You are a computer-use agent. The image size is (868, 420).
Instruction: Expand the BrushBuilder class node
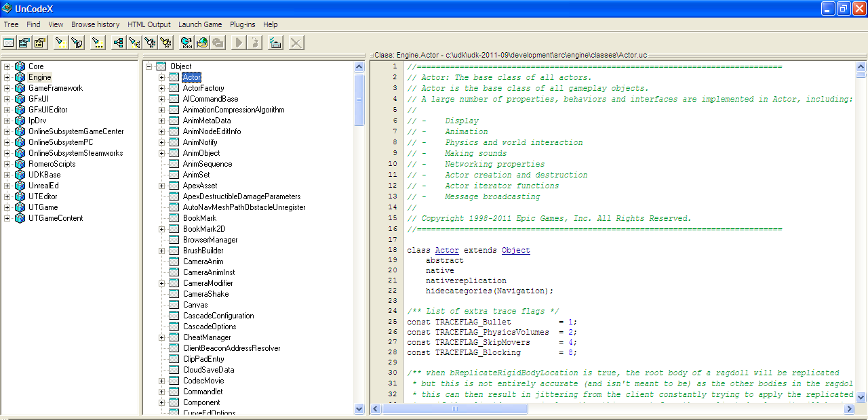click(x=162, y=251)
